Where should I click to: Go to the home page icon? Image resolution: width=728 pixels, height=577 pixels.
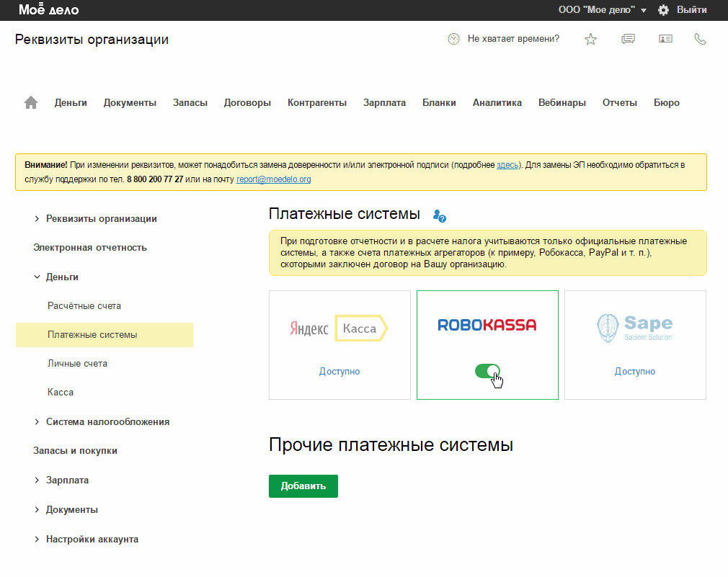31,102
